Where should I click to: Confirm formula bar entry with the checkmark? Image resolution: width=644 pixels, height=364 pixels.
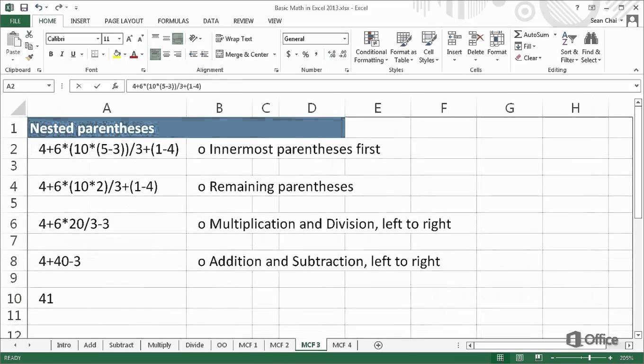click(x=97, y=86)
